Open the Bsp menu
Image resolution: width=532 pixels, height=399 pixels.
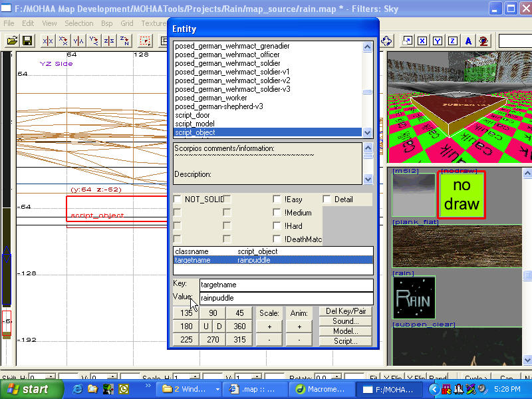pos(106,23)
